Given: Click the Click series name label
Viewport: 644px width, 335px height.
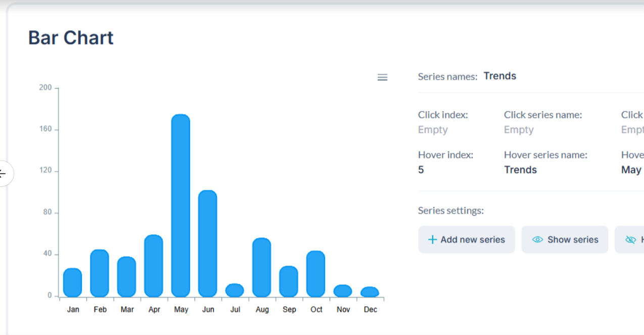Looking at the screenshot, I should click(543, 115).
